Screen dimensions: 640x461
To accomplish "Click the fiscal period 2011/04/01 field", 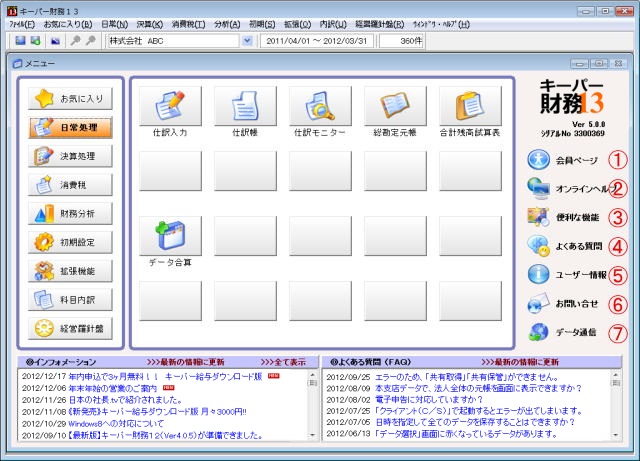I will 317,41.
